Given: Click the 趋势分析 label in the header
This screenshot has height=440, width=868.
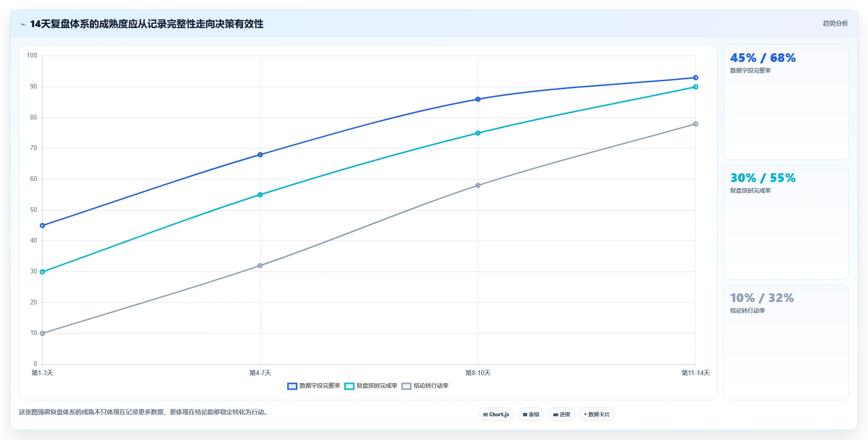Looking at the screenshot, I should 835,23.
